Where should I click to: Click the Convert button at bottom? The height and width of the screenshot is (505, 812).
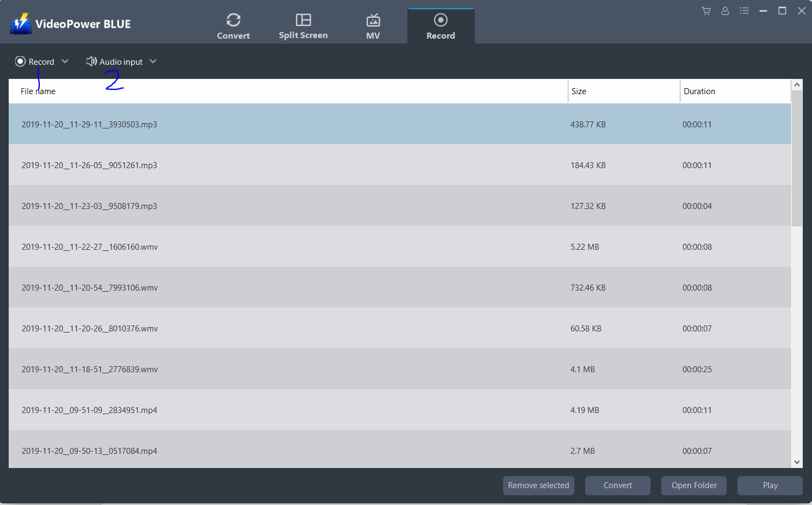pyautogui.click(x=617, y=485)
